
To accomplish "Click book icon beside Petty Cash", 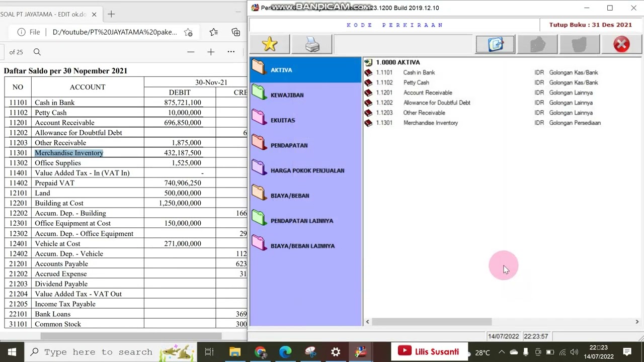I will click(368, 82).
